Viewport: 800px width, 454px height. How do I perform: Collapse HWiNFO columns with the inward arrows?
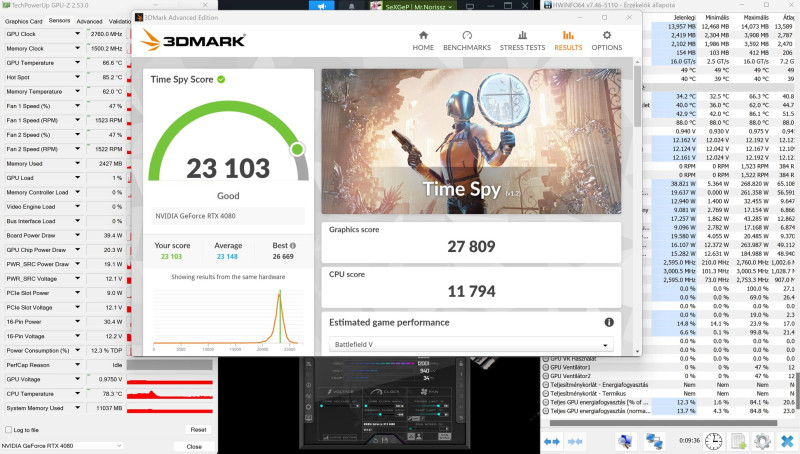point(576,441)
